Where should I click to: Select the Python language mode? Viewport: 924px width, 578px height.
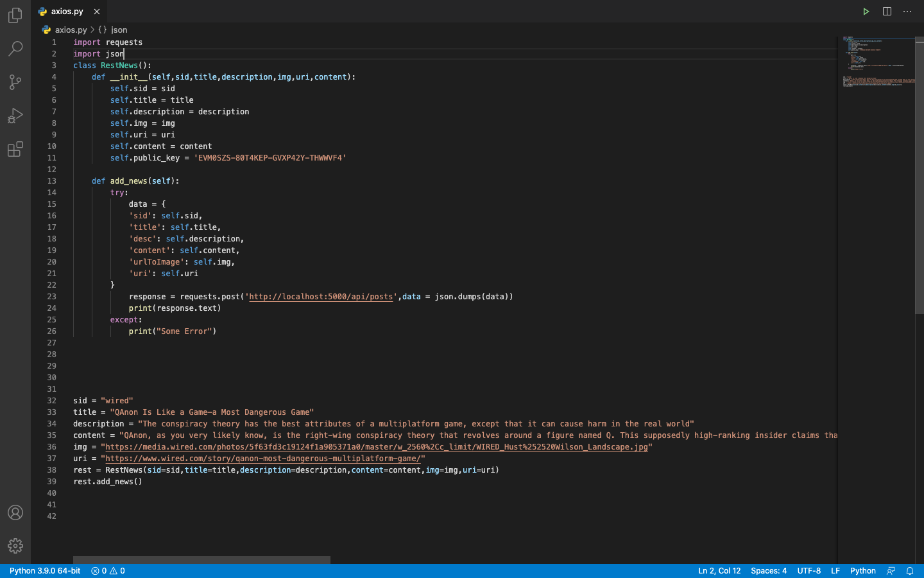(x=863, y=571)
